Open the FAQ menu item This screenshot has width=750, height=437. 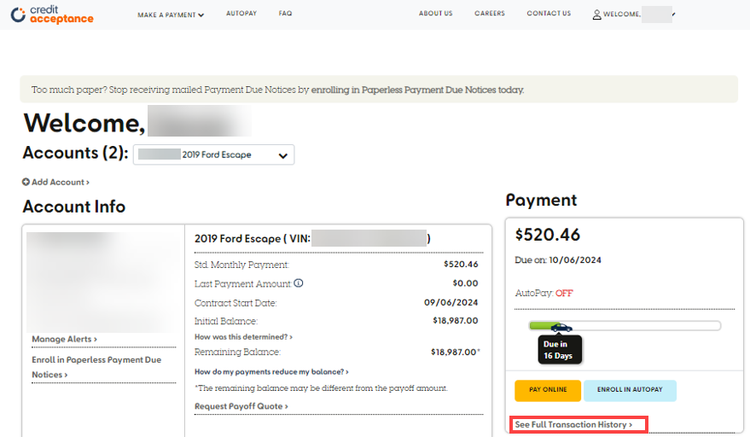285,15
